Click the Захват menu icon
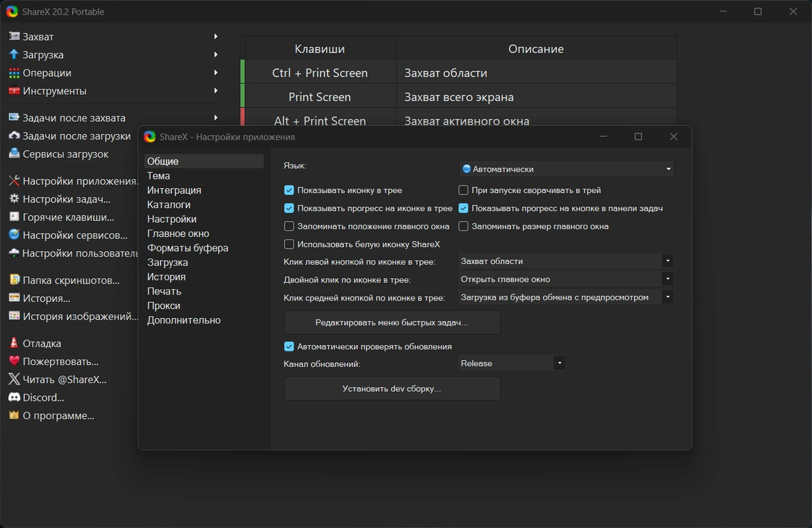812x528 pixels. (x=14, y=37)
